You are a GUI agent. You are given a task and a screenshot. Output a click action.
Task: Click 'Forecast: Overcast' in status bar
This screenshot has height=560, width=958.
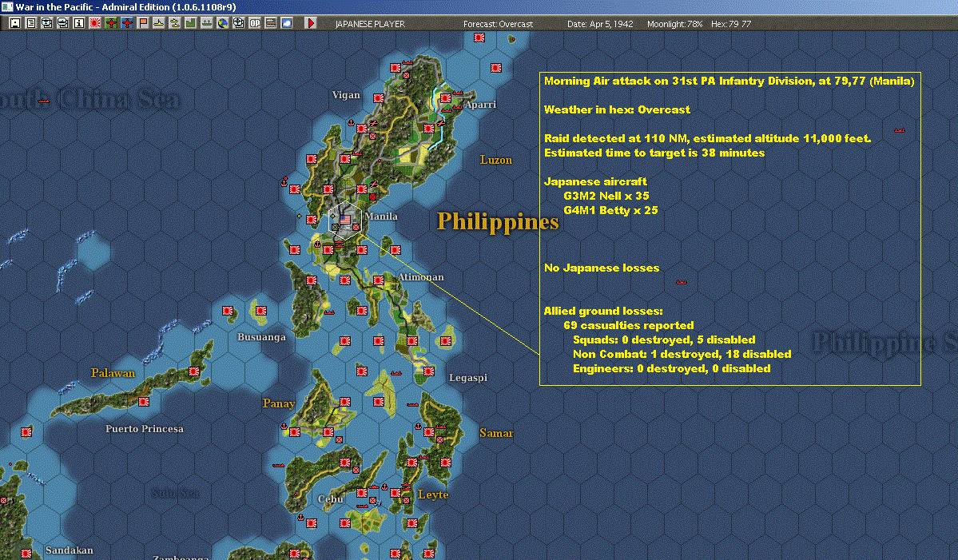point(498,24)
